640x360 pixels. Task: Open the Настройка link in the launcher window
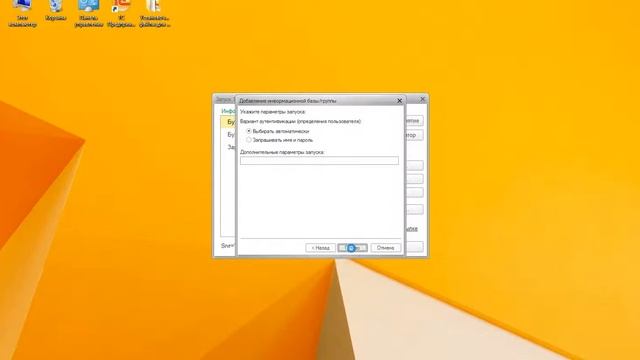[x=412, y=229]
